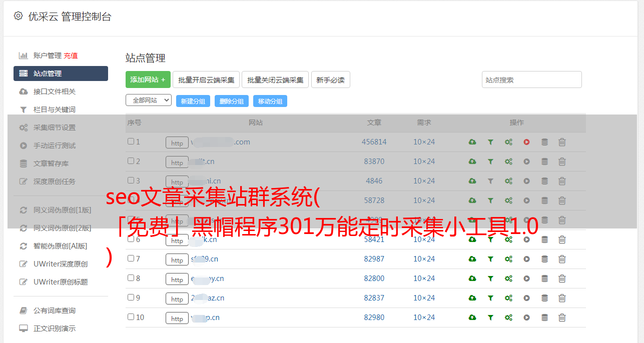Open database icon in row 7
The height and width of the screenshot is (343, 644).
[544, 259]
